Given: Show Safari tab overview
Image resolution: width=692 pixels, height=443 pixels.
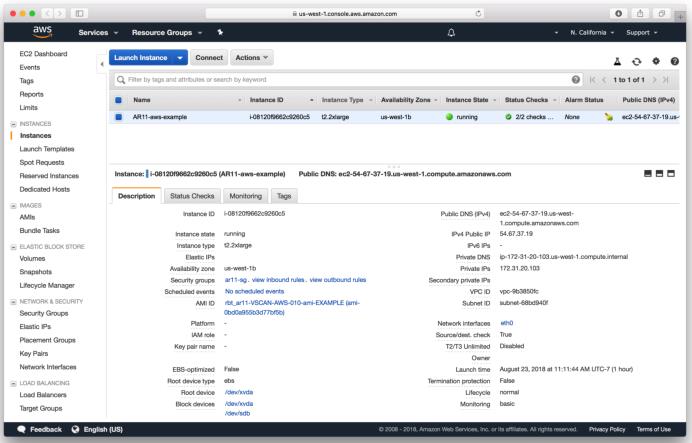Looking at the screenshot, I should coord(662,14).
